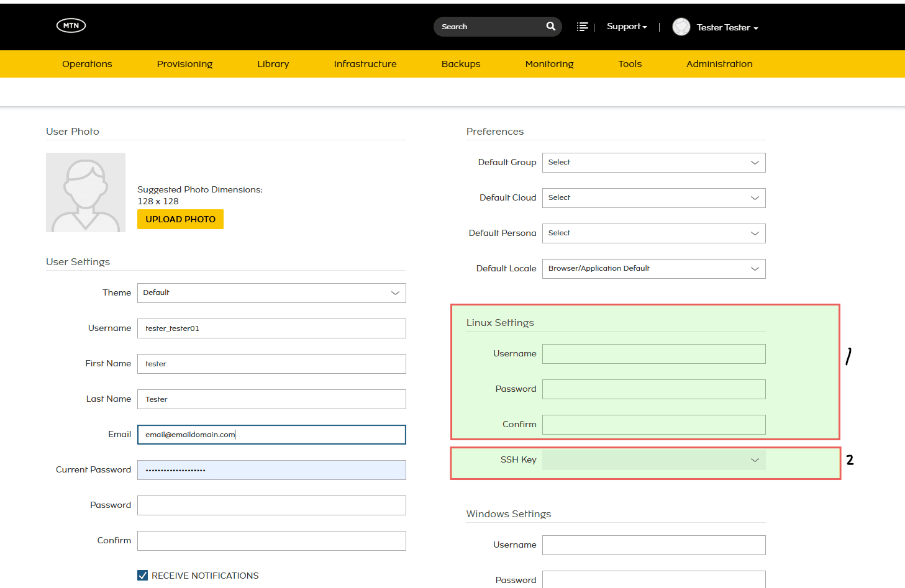
Task: Click the User Settings new Password field
Action: point(271,505)
